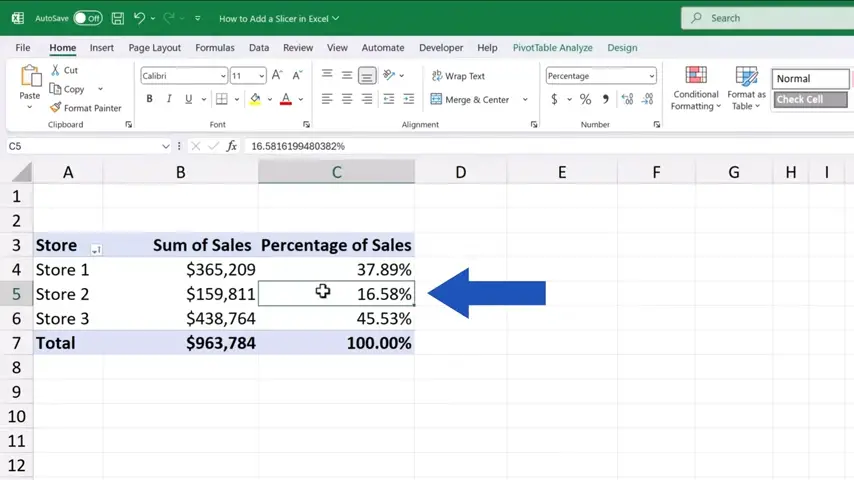Open the Store column filter dropdown
Screen dimensions: 854x480
coord(96,249)
